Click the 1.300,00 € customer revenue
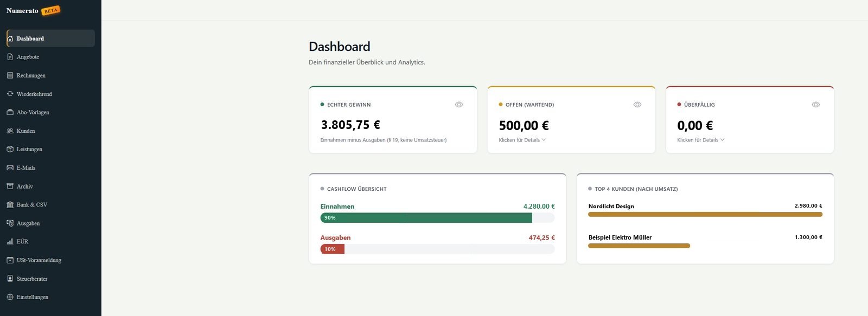868x316 pixels. 808,237
